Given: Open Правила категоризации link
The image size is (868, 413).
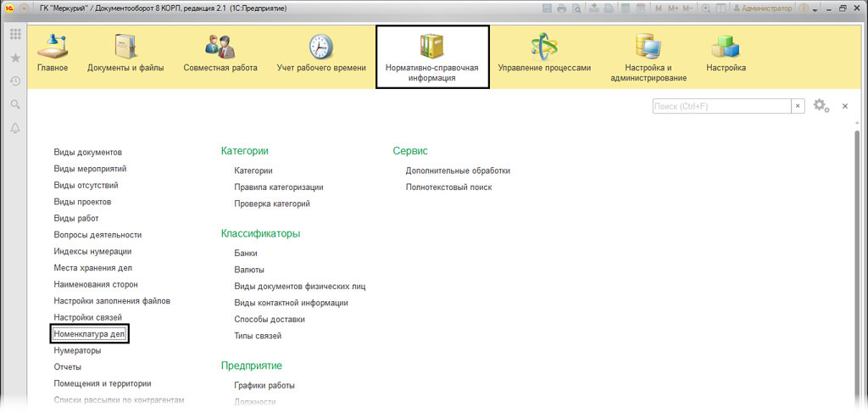Looking at the screenshot, I should click(278, 187).
